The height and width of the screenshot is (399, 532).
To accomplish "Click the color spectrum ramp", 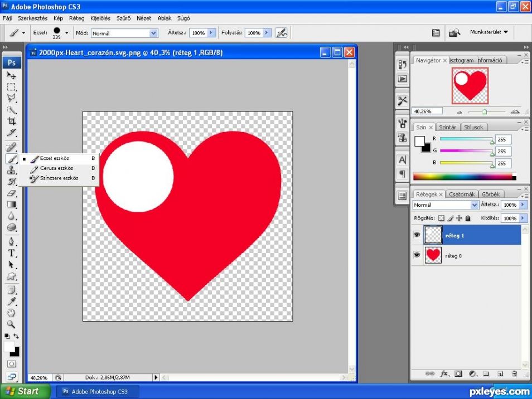I will point(465,176).
